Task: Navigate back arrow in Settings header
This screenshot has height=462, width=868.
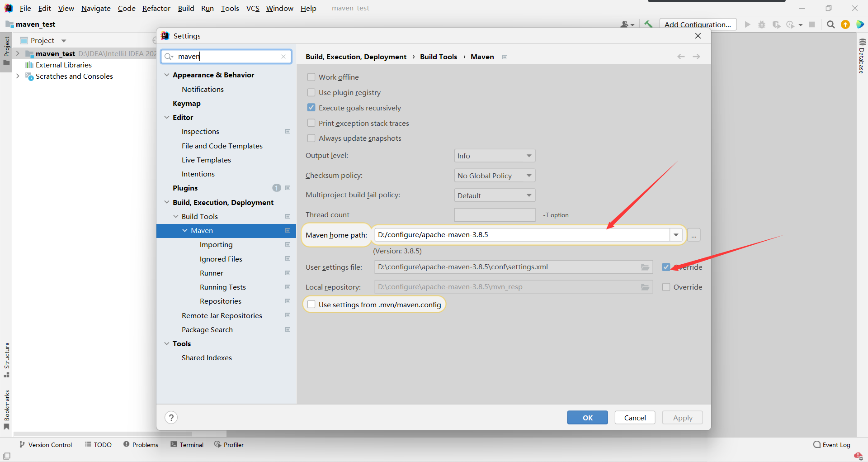Action: click(681, 57)
